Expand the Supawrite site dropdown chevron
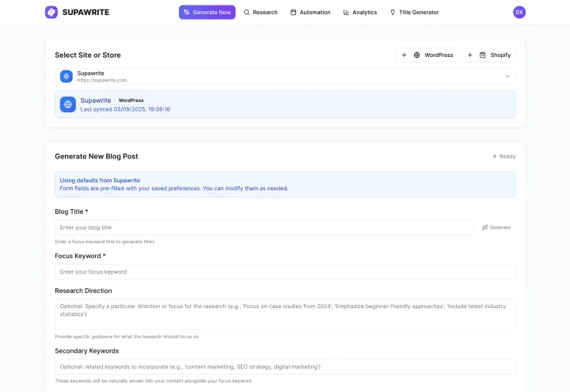 (507, 76)
